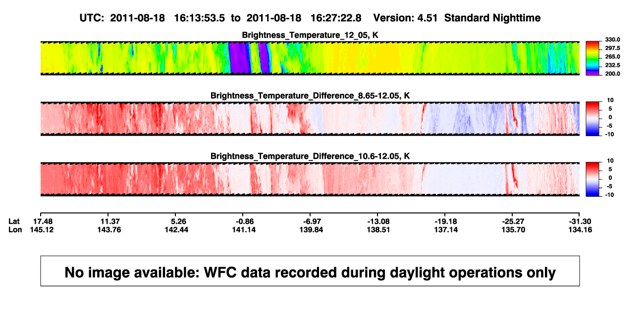Click the 297.5 colorbar label
The width and height of the screenshot is (644, 330).
[x=612, y=48]
